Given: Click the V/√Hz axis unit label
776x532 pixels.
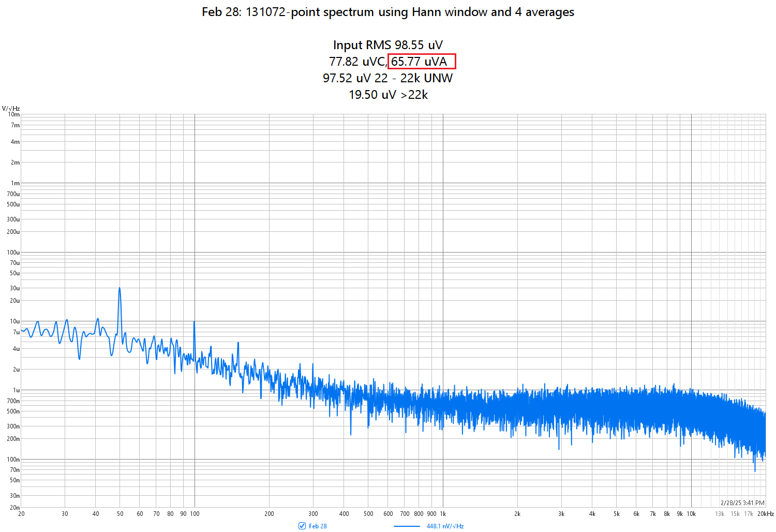Looking at the screenshot, I should [x=11, y=109].
